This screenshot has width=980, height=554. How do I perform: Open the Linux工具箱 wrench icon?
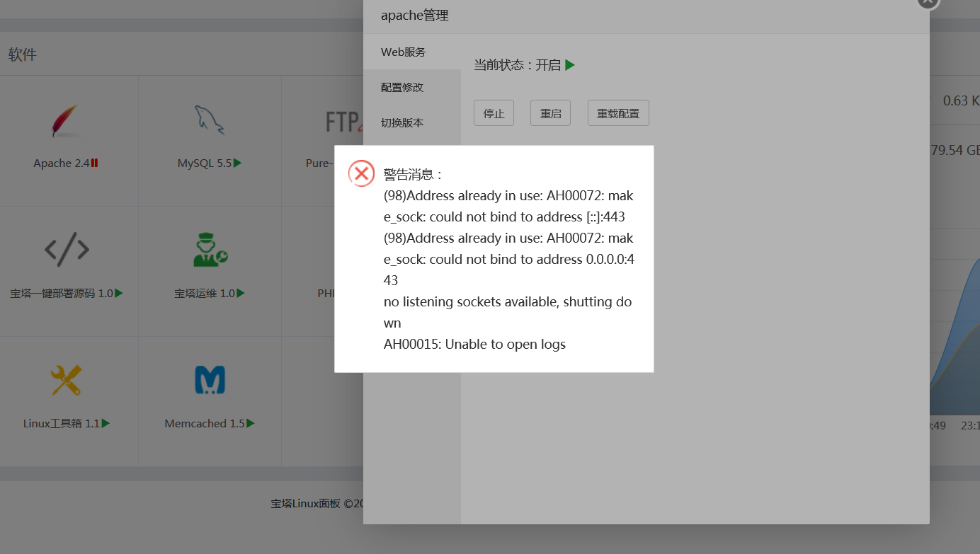[x=66, y=380]
